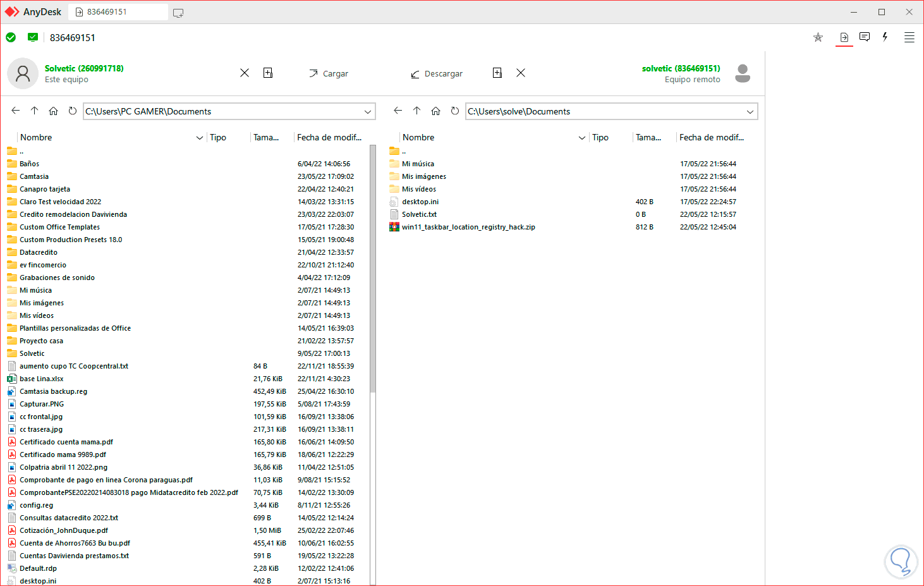Click the Excel icon of base Lina.xlsx
The height and width of the screenshot is (586, 924).
coord(12,379)
